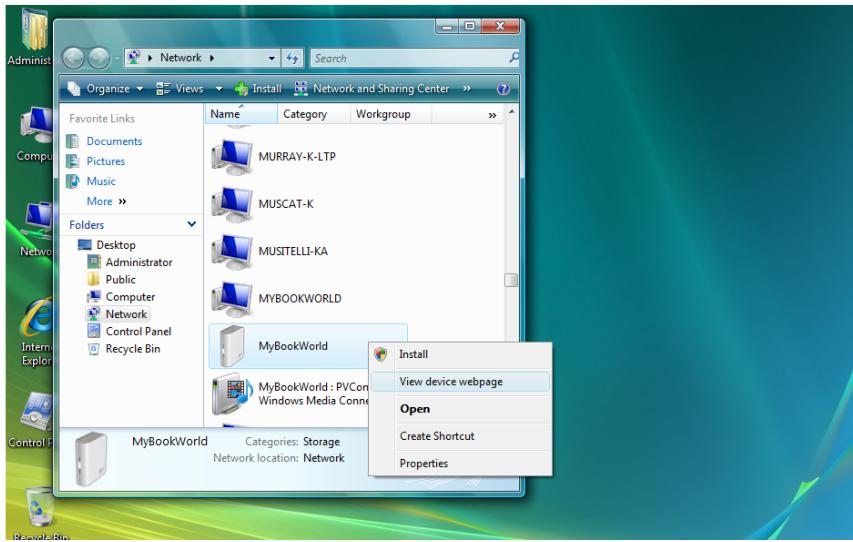
Task: Click the MYBOOKWORLD computer icon
Action: click(232, 299)
